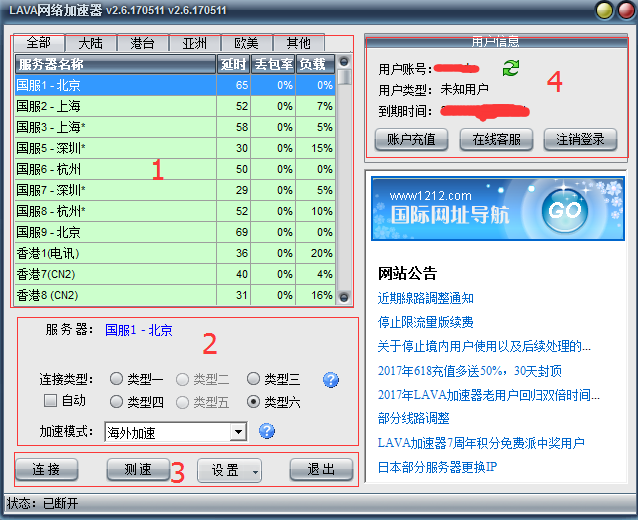Click the 未知用户 user type value
This screenshot has width=638, height=520.
tap(464, 89)
